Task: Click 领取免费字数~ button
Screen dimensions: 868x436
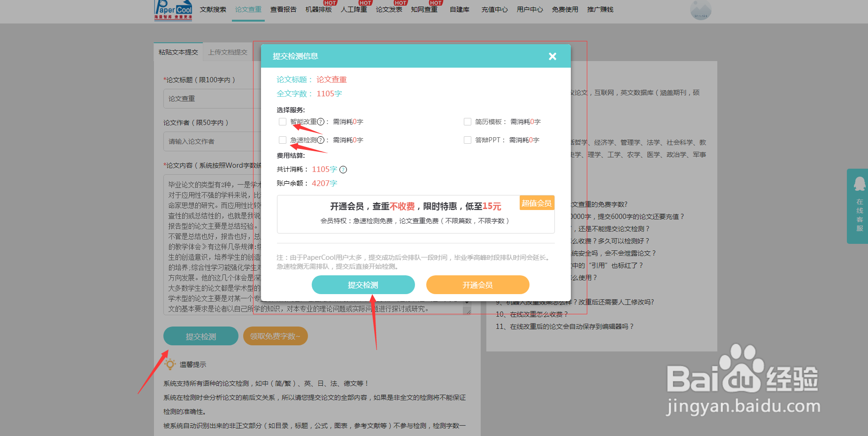Action: coord(276,336)
